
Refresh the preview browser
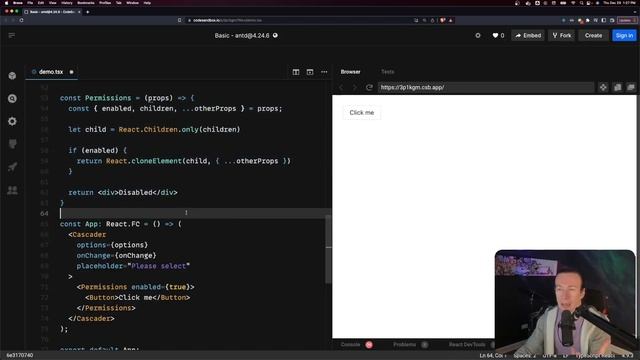pyautogui.click(x=369, y=87)
